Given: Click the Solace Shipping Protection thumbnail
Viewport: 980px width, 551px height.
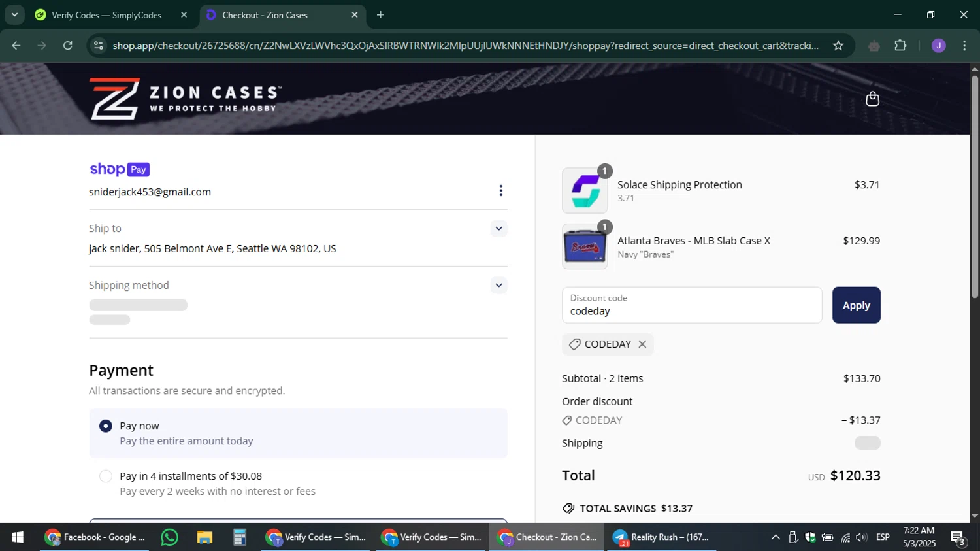Looking at the screenshot, I should pyautogui.click(x=585, y=190).
